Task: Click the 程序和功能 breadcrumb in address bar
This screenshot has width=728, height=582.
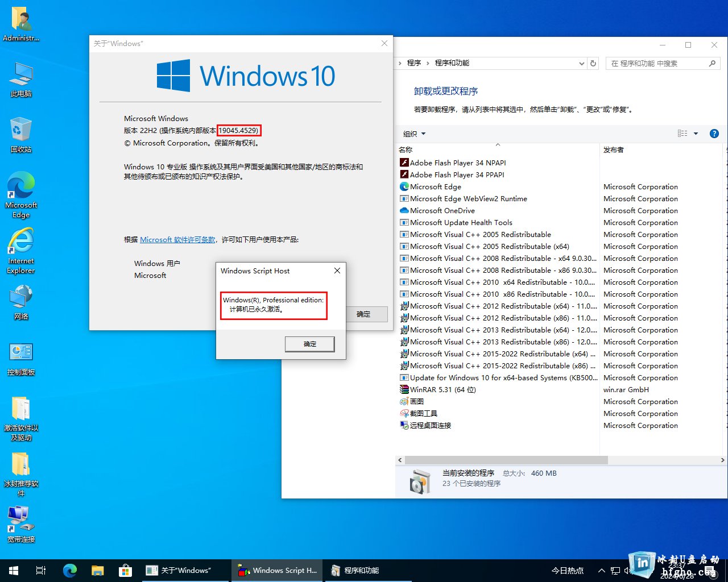Action: click(452, 63)
